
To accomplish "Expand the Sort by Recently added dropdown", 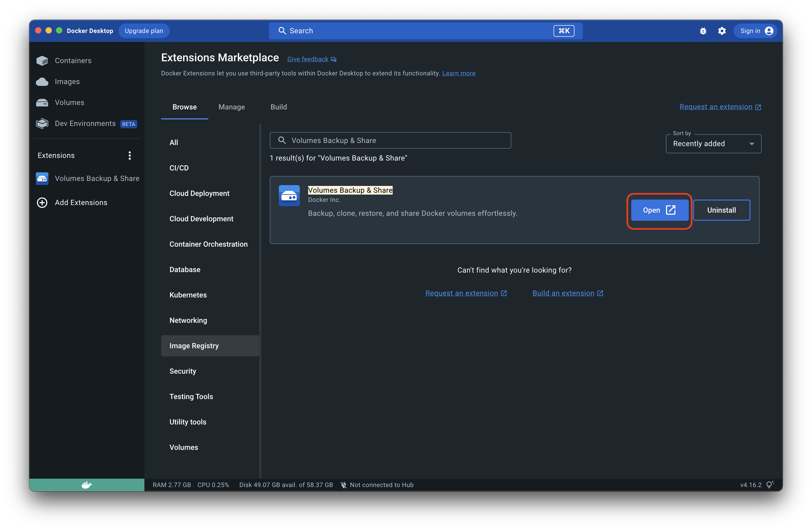I will (x=713, y=144).
